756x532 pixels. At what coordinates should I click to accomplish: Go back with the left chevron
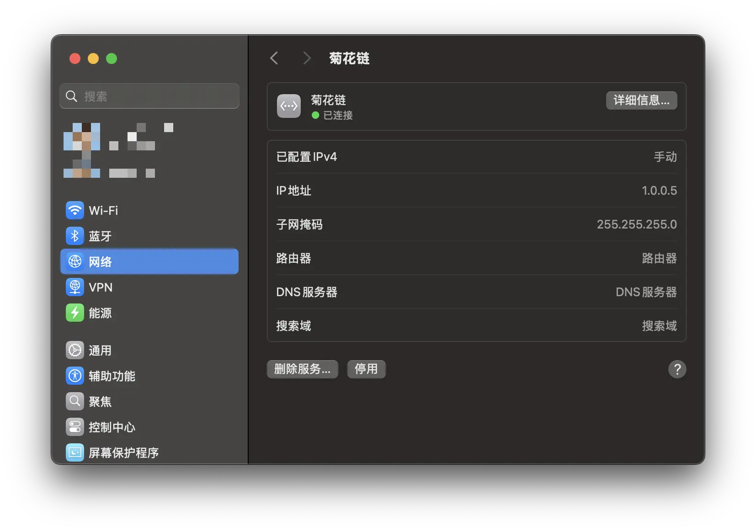[x=274, y=59]
